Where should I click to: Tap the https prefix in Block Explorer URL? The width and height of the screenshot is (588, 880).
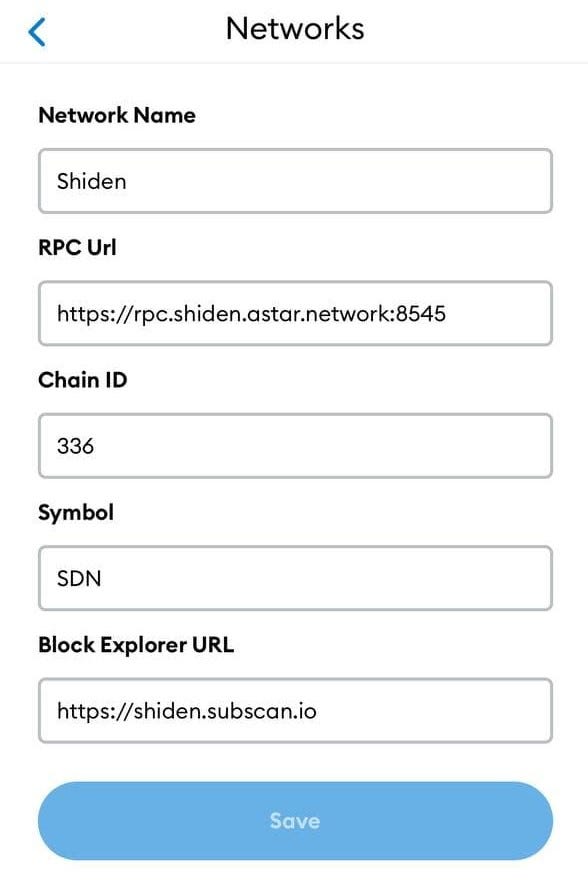(x=83, y=712)
